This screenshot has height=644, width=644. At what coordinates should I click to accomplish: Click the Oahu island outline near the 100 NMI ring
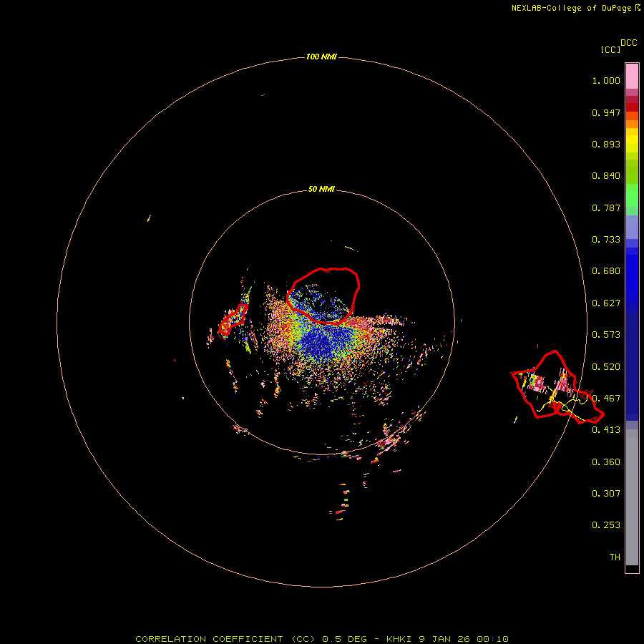[x=557, y=388]
